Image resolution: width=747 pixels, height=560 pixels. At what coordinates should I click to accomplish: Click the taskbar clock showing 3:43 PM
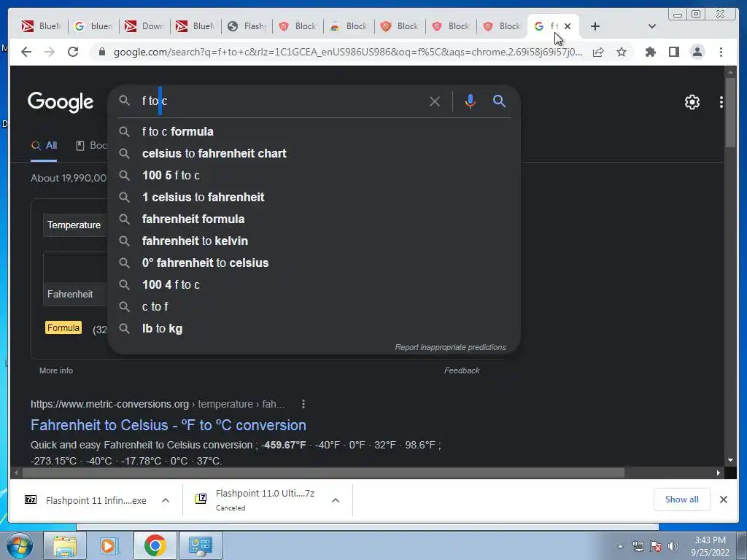pos(710,546)
